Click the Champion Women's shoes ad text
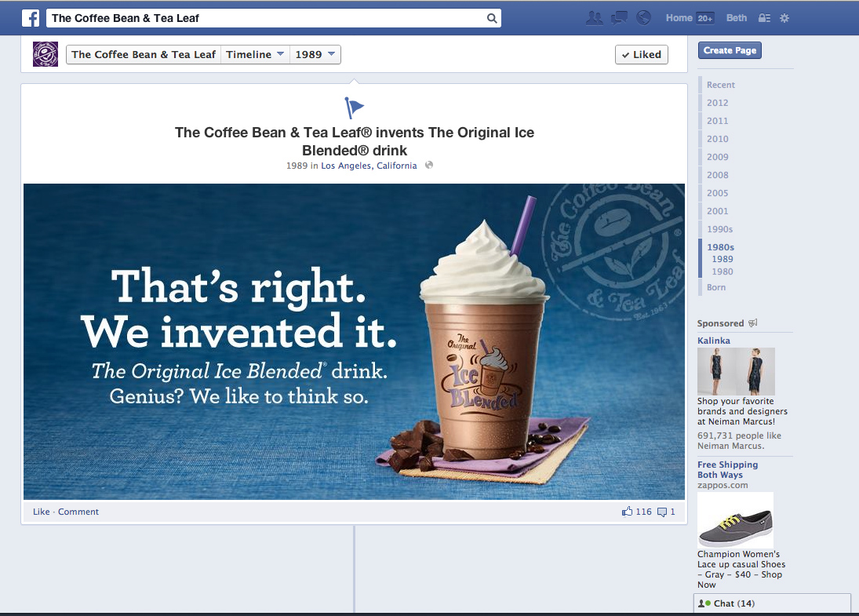This screenshot has width=859, height=616. (x=741, y=570)
